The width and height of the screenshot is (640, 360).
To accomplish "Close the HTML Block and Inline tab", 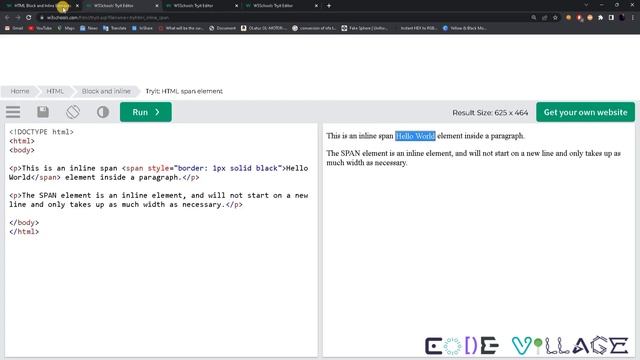I will click(77, 6).
